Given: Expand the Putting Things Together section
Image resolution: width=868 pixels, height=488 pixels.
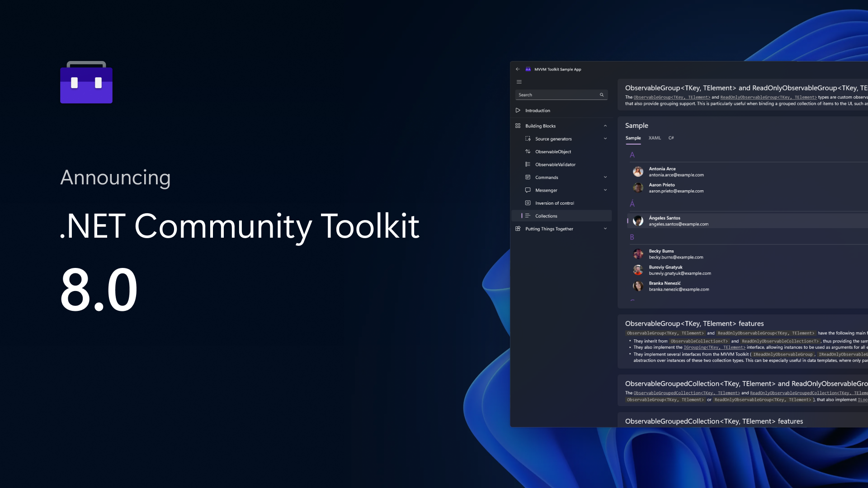Looking at the screenshot, I should (x=606, y=229).
